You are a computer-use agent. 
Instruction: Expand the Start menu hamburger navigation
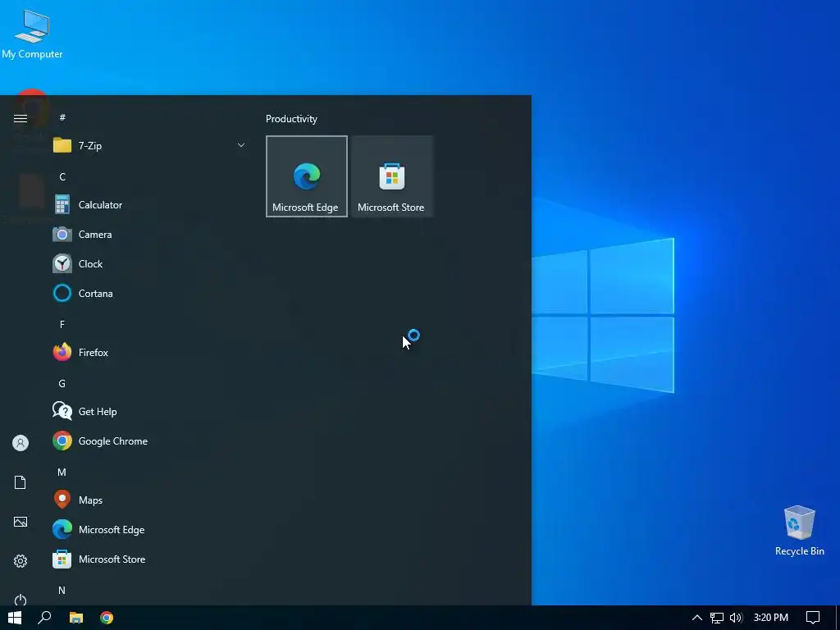click(21, 118)
